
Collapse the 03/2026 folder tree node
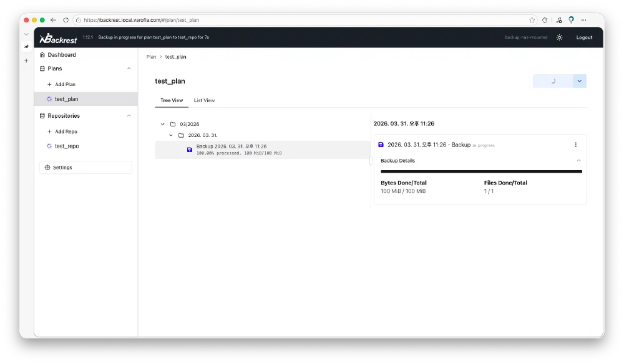(x=163, y=124)
